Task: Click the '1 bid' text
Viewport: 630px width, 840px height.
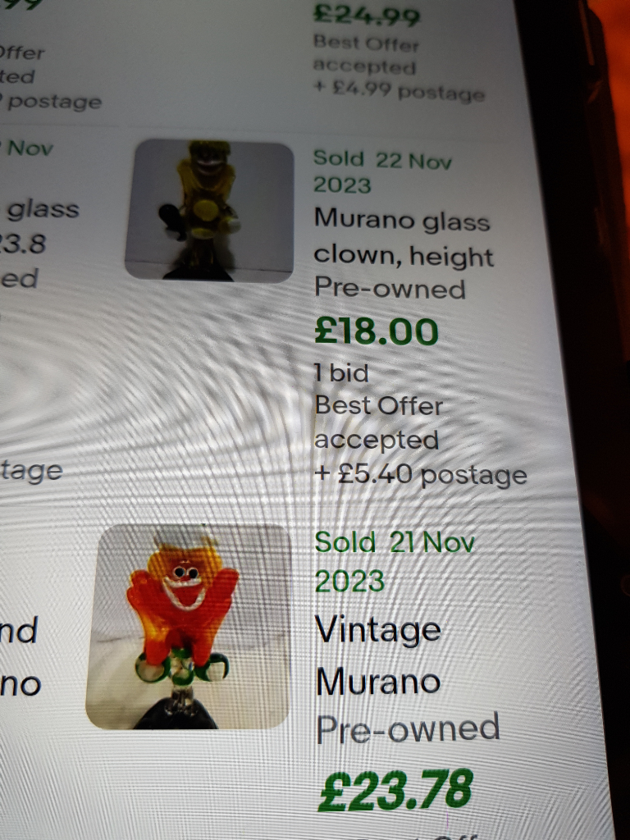Action: point(341,373)
